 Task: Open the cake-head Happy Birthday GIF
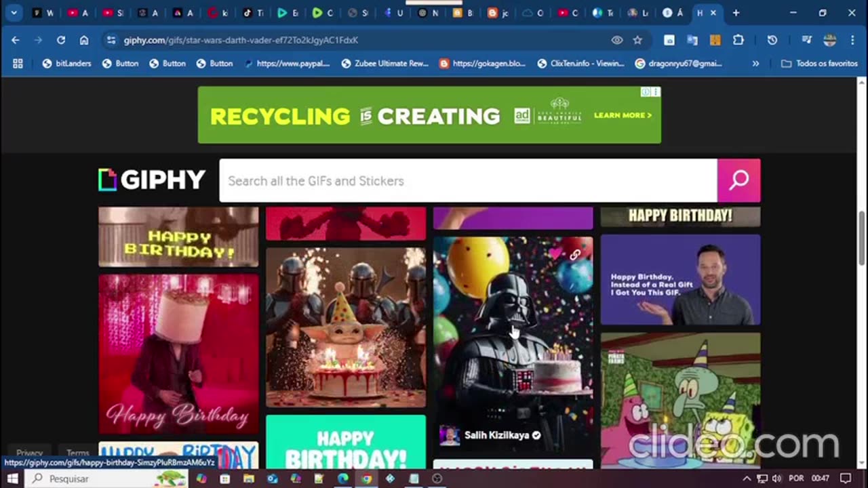pyautogui.click(x=178, y=354)
